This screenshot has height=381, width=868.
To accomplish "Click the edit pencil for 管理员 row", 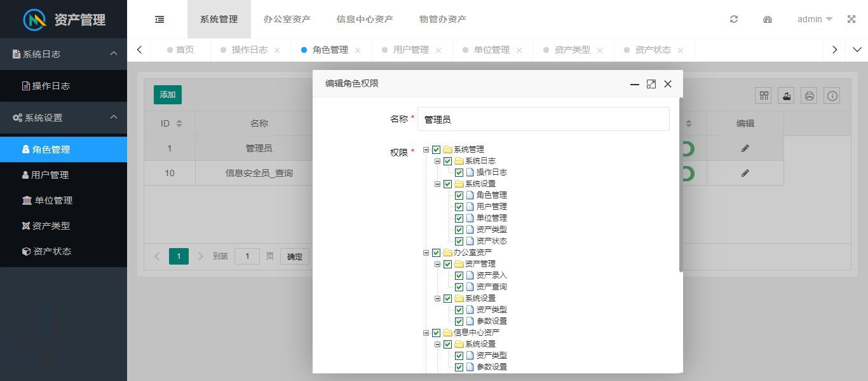I will pyautogui.click(x=745, y=148).
